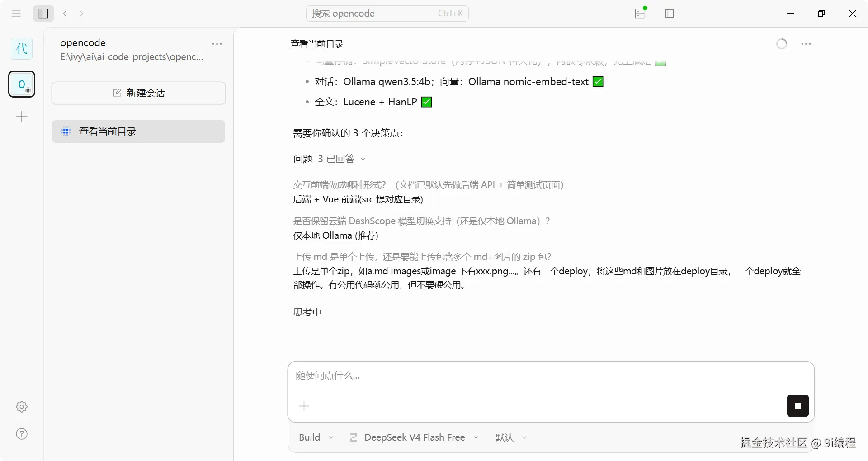Click the loading spinner icon in session header

pyautogui.click(x=782, y=44)
